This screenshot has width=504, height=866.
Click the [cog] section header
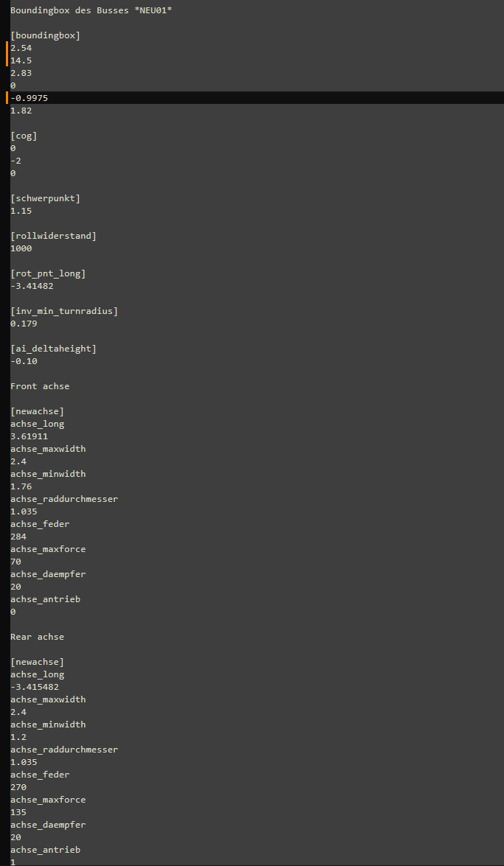point(24,136)
